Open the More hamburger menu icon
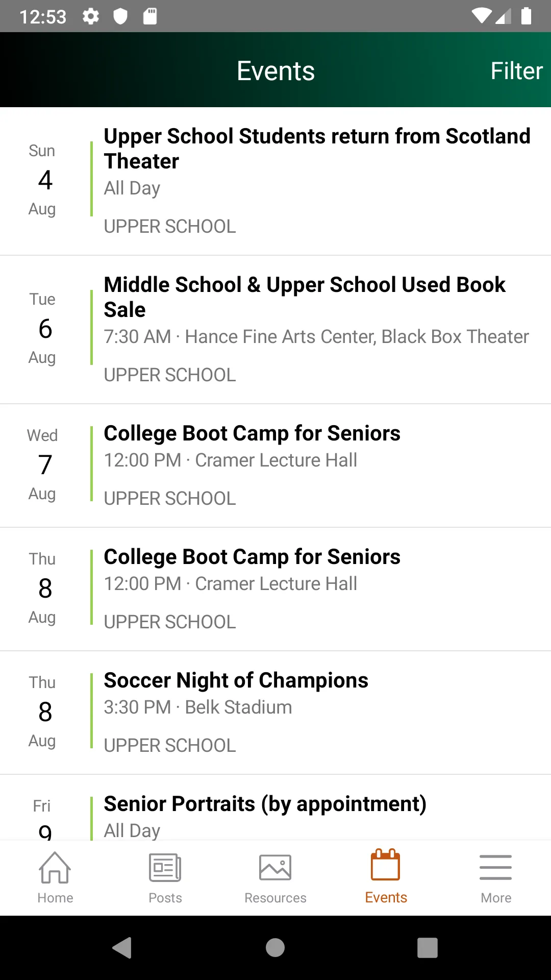This screenshot has height=980, width=551. 496,867
